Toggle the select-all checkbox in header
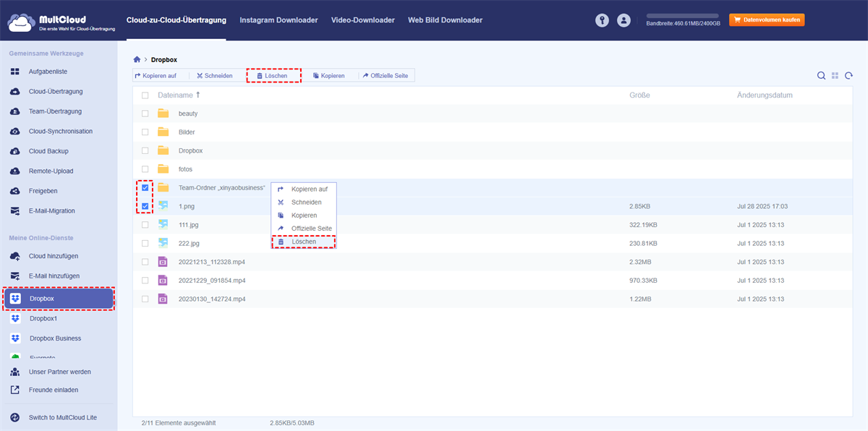Viewport: 868px width, 431px height. click(x=145, y=95)
